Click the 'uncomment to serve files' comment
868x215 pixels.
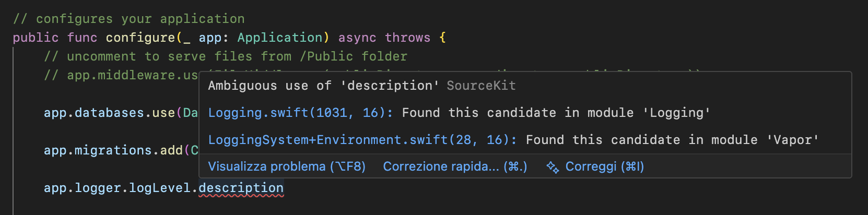pyautogui.click(x=225, y=56)
